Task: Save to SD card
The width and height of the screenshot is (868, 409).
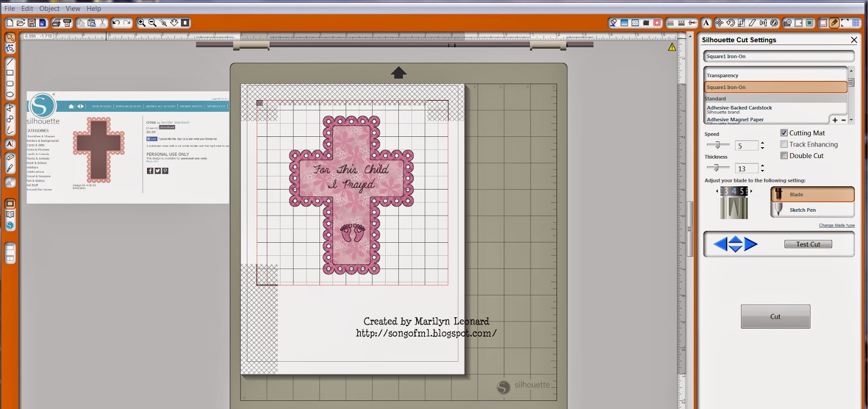Action: point(42,23)
